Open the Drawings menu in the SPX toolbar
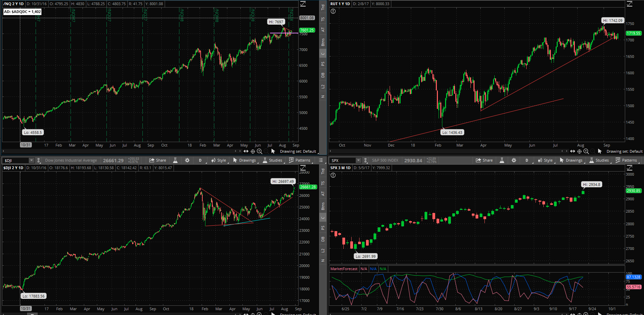This screenshot has height=315, width=644. (x=571, y=160)
